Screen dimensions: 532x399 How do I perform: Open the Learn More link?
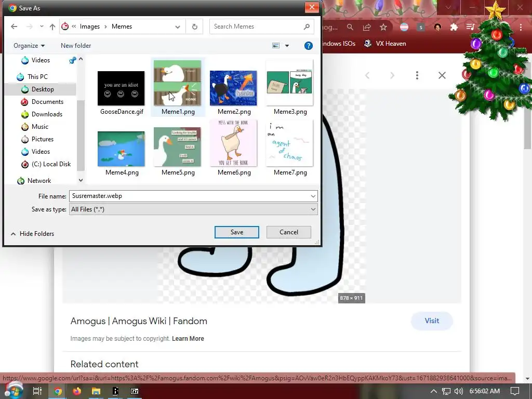(x=188, y=339)
